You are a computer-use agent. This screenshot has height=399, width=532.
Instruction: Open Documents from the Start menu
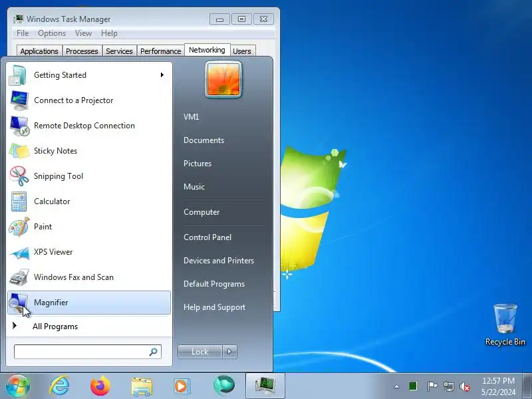pos(203,140)
